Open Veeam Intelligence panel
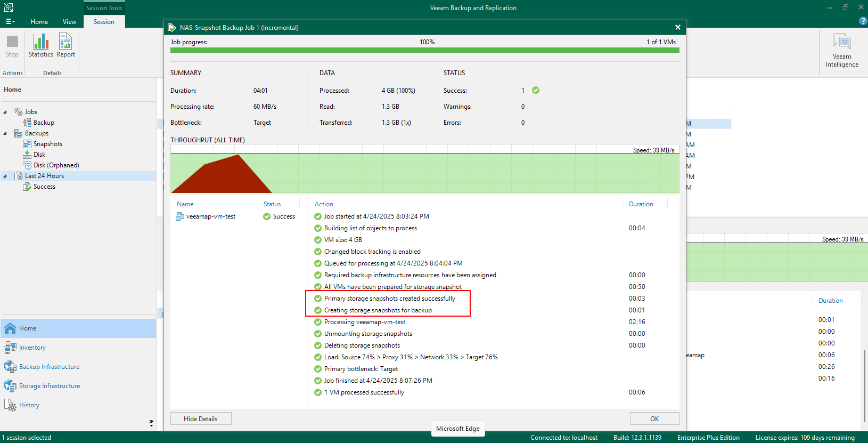This screenshot has width=868, height=443. click(x=842, y=51)
